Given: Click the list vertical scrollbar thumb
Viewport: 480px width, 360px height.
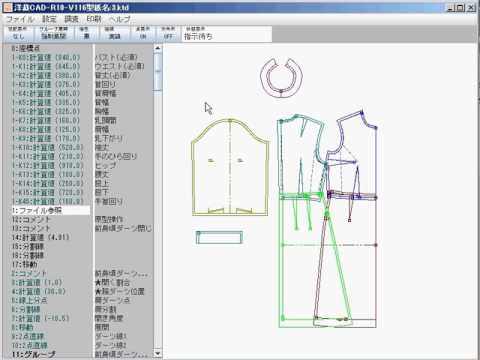Looking at the screenshot, I should point(158,71).
